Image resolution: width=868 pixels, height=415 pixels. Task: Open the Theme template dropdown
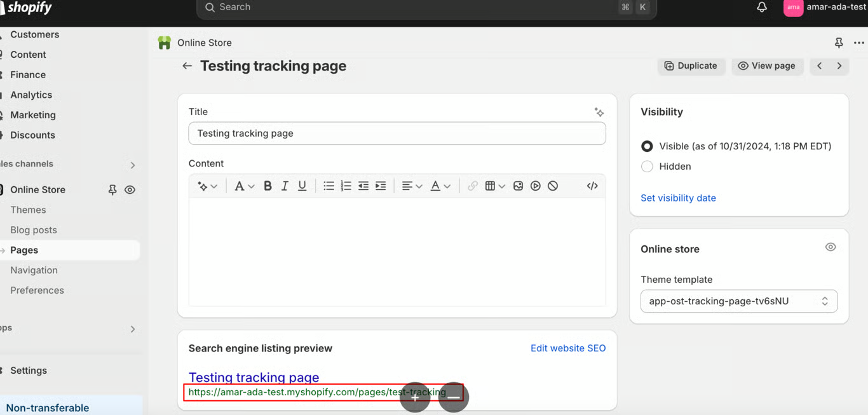pyautogui.click(x=739, y=301)
